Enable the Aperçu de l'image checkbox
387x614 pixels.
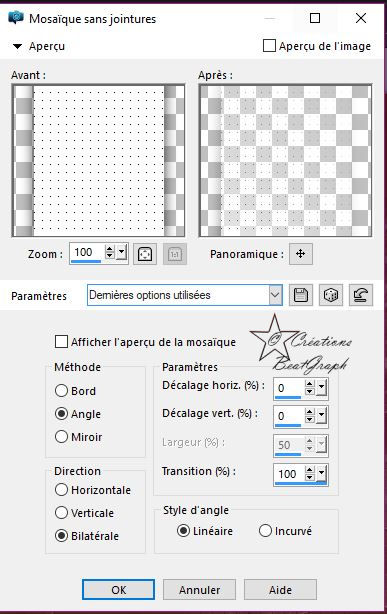point(269,46)
